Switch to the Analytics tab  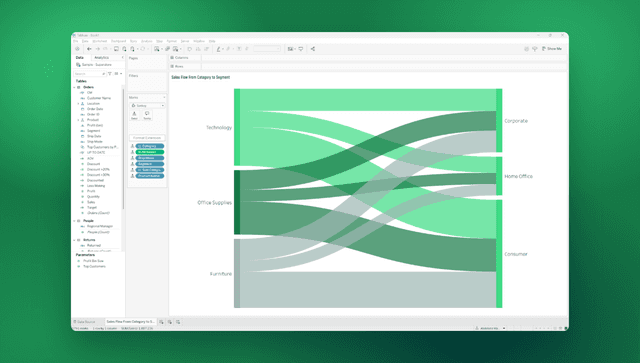[x=102, y=58]
